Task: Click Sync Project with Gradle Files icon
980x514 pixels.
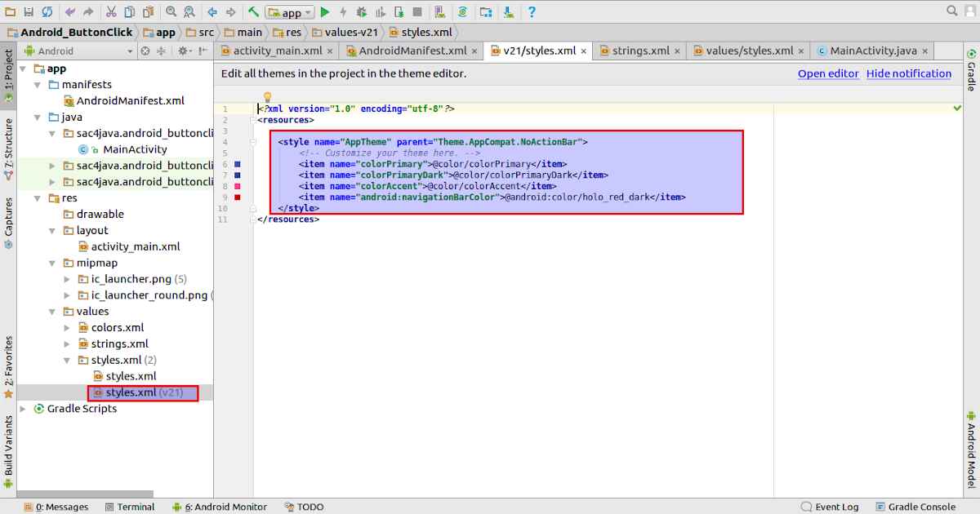Action: 462,11
